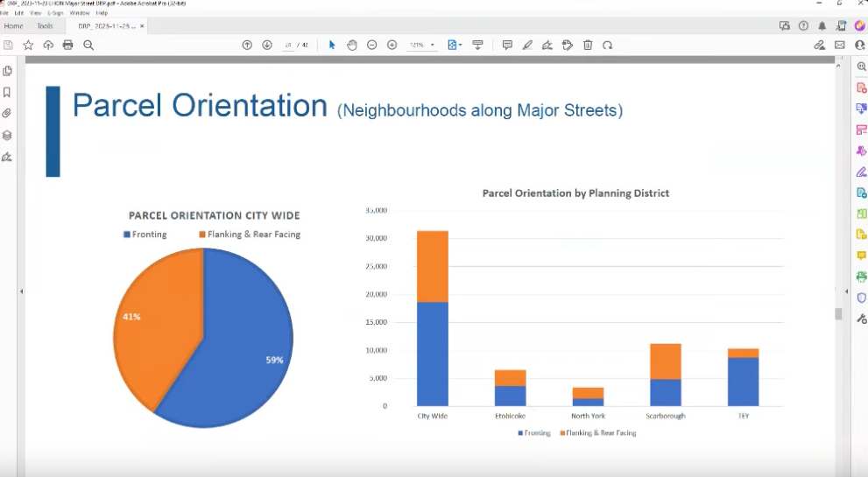Open Attachments panel in left sidebar
This screenshot has width=868, height=477.
(x=7, y=114)
